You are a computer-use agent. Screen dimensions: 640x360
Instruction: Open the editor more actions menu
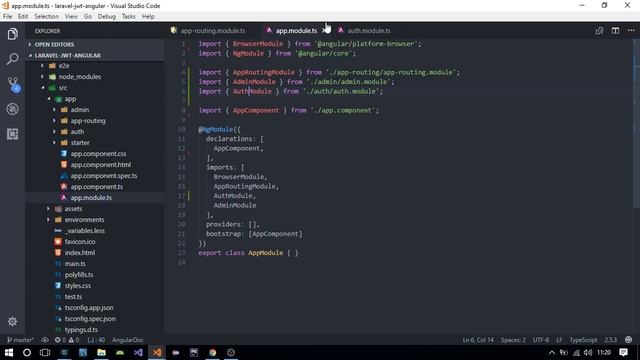[x=631, y=31]
